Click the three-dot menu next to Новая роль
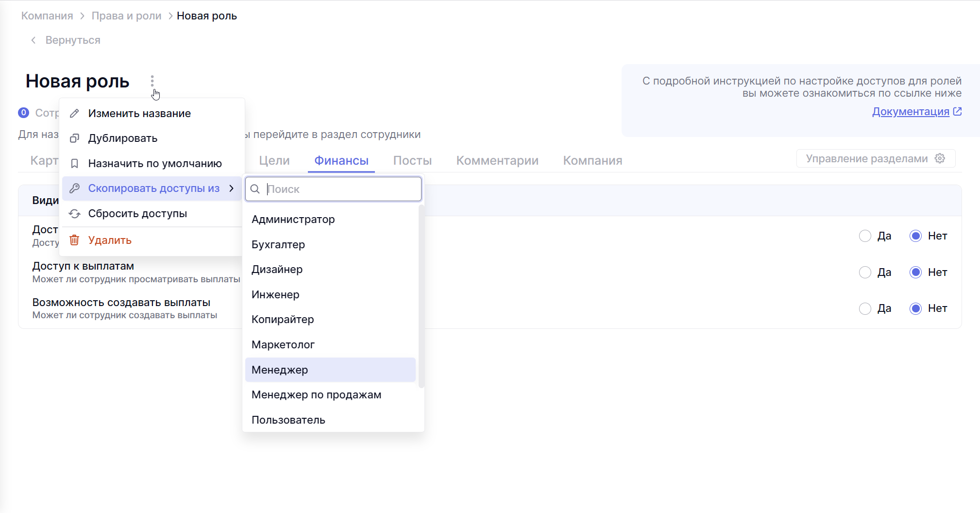980x513 pixels. click(152, 81)
